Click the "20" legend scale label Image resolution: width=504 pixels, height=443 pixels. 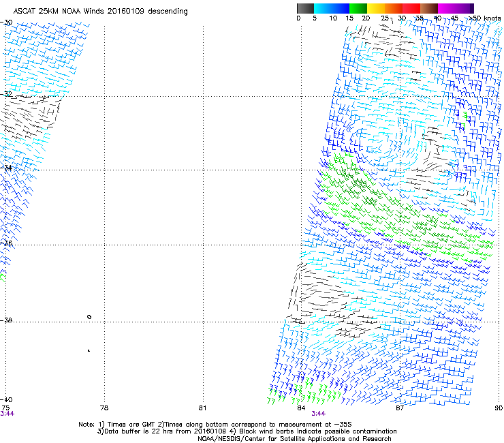pos(366,18)
